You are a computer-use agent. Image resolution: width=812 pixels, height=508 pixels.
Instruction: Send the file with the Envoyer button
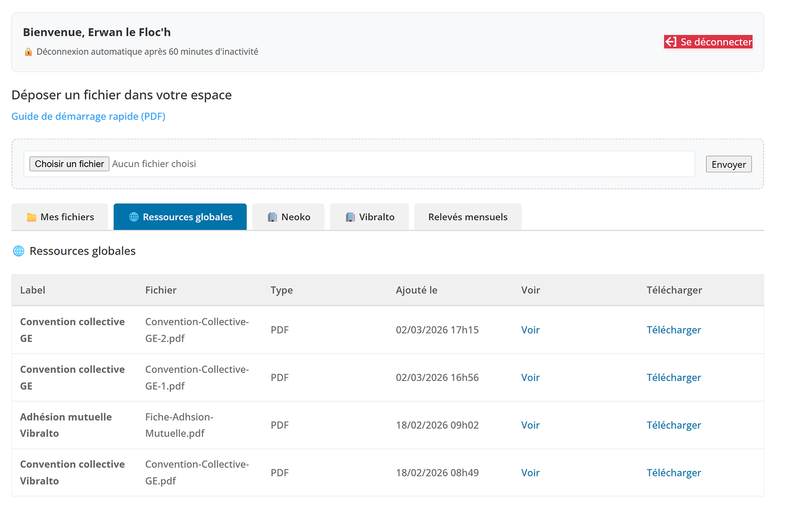(x=729, y=164)
